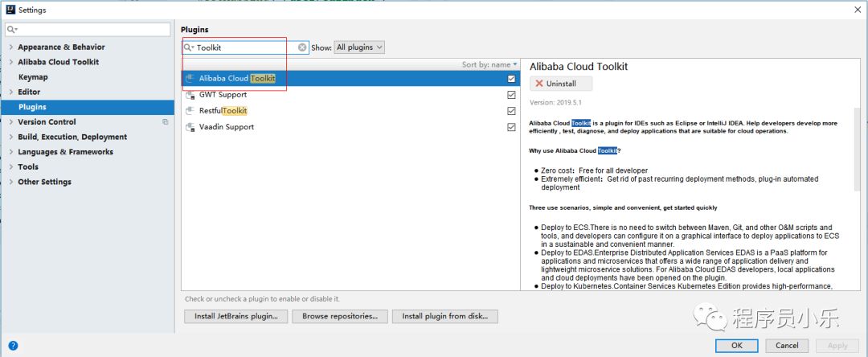868x357 pixels.
Task: Uncheck the GWT Support plugin
Action: [x=511, y=95]
